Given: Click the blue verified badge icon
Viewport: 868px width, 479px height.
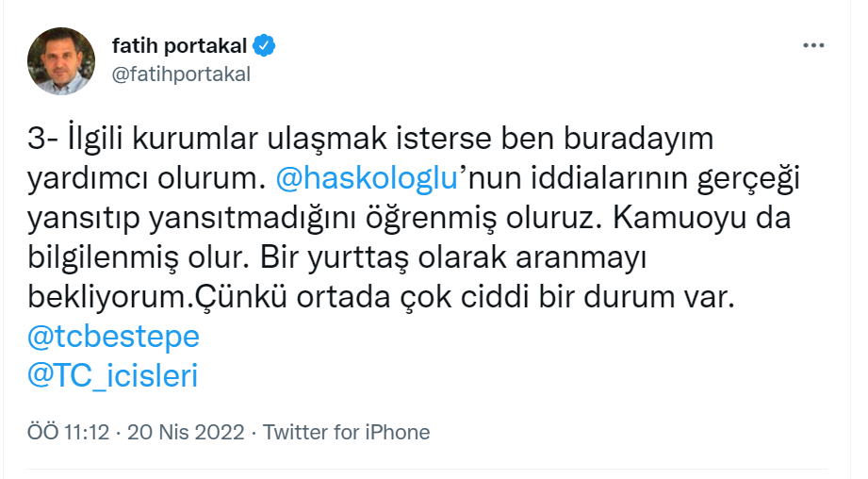Looking at the screenshot, I should tap(265, 46).
